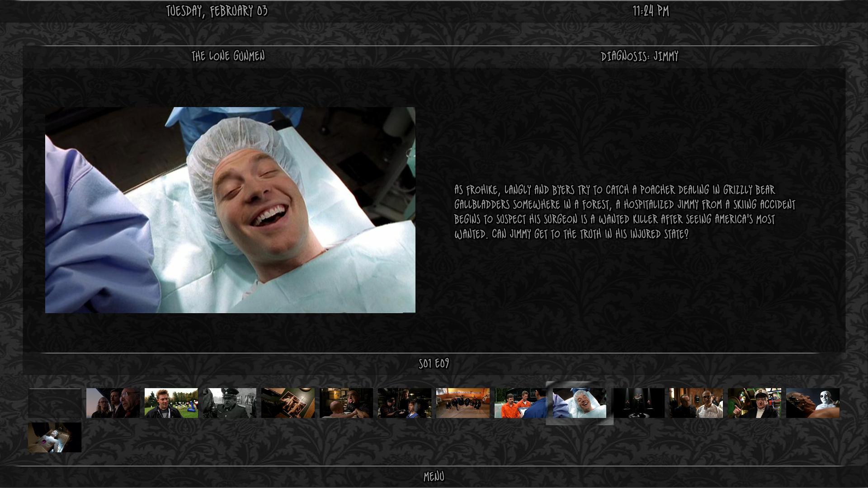Select thumbnail of three men at dusk
This screenshot has height=488, width=868.
pos(113,403)
